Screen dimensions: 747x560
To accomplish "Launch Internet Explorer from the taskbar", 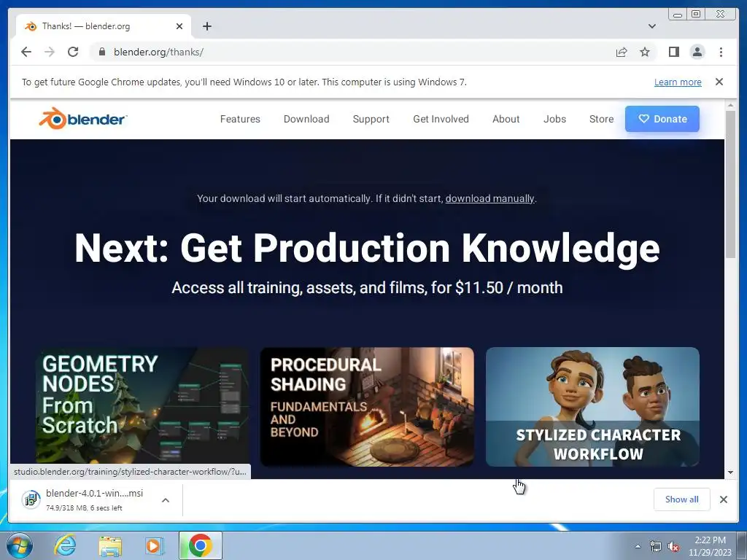I will click(65, 545).
